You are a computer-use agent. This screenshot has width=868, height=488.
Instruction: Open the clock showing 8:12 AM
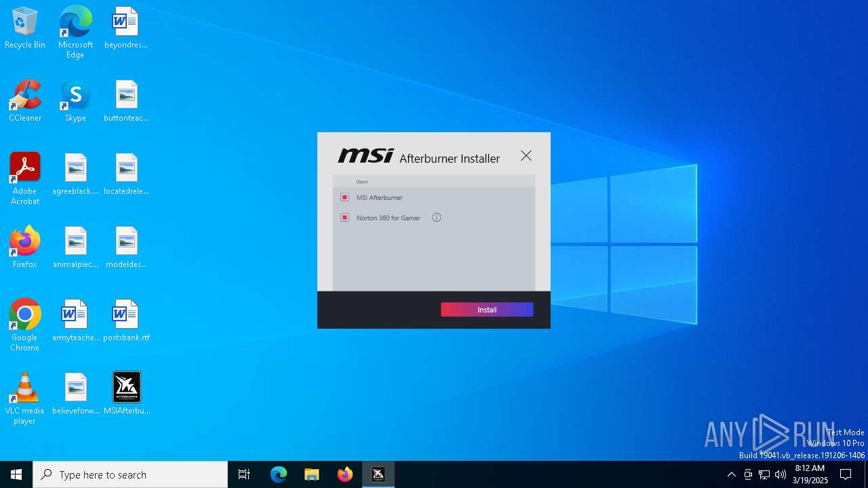[810, 474]
